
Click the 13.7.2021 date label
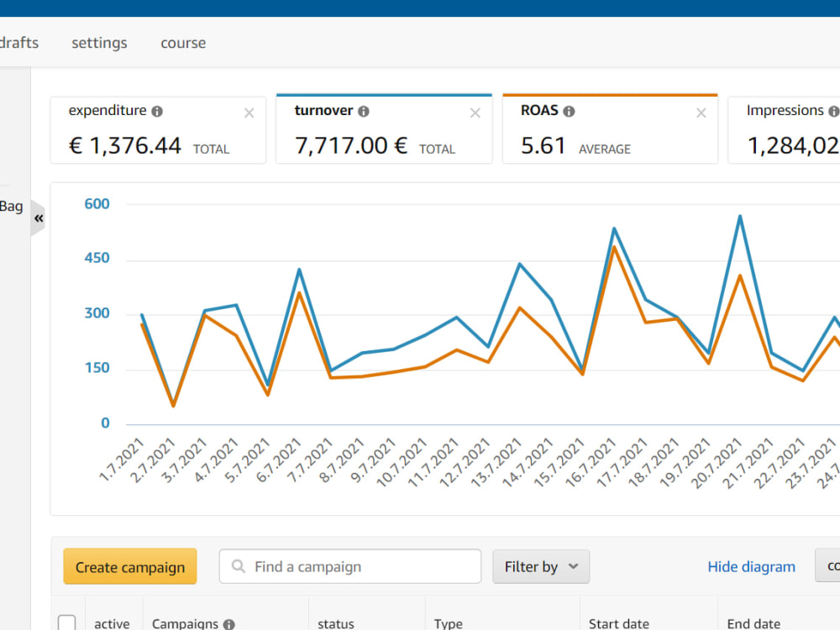pyautogui.click(x=496, y=463)
